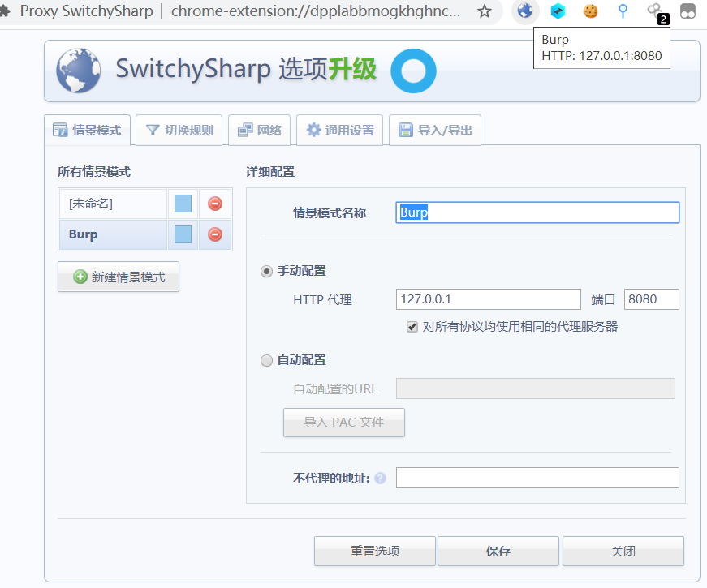Click the extension icon with badge 2

pyautogui.click(x=657, y=13)
